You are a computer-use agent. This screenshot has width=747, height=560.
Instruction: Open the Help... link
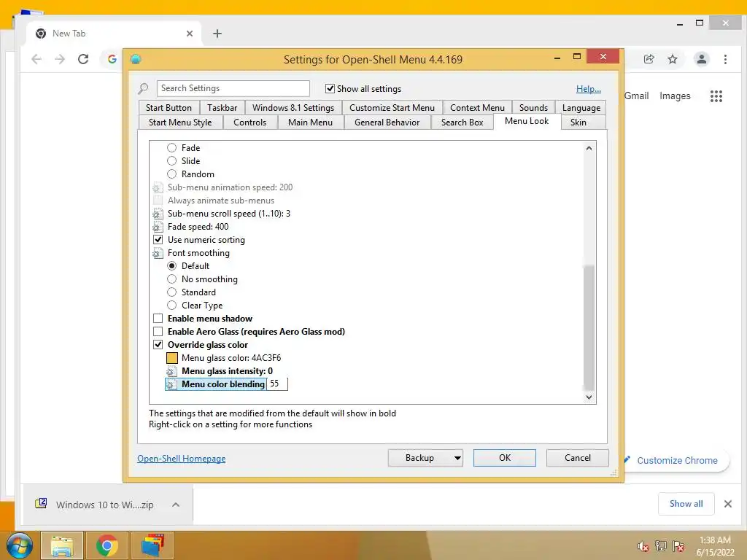click(589, 88)
